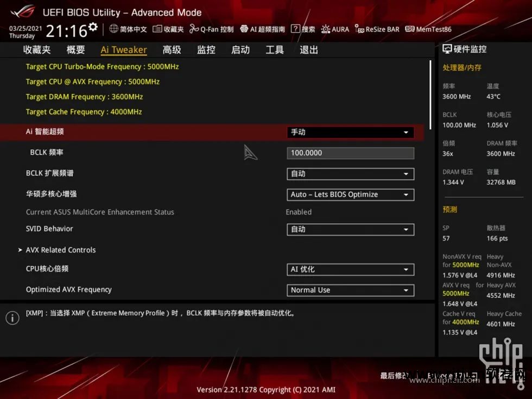Go to the 高级 tab
532x399 pixels.
[172, 50]
